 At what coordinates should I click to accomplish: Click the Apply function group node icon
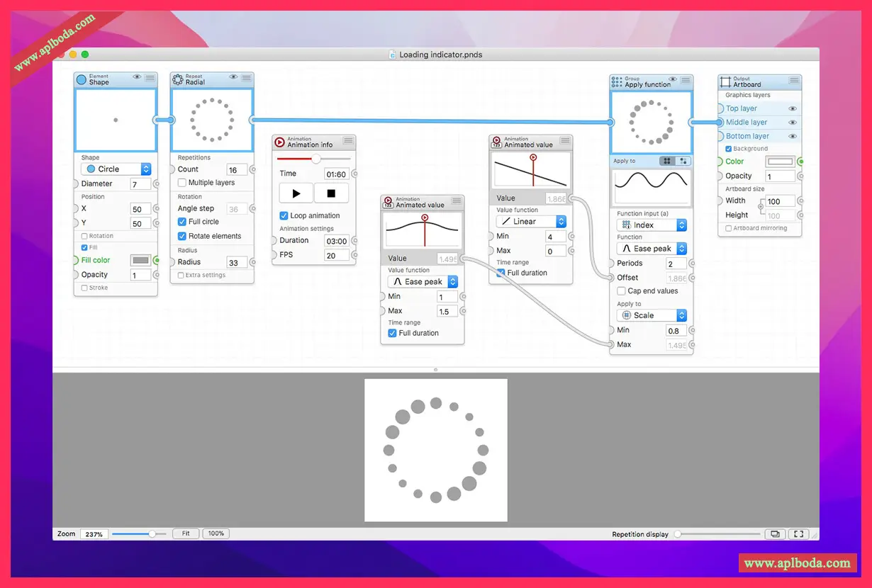pos(617,81)
